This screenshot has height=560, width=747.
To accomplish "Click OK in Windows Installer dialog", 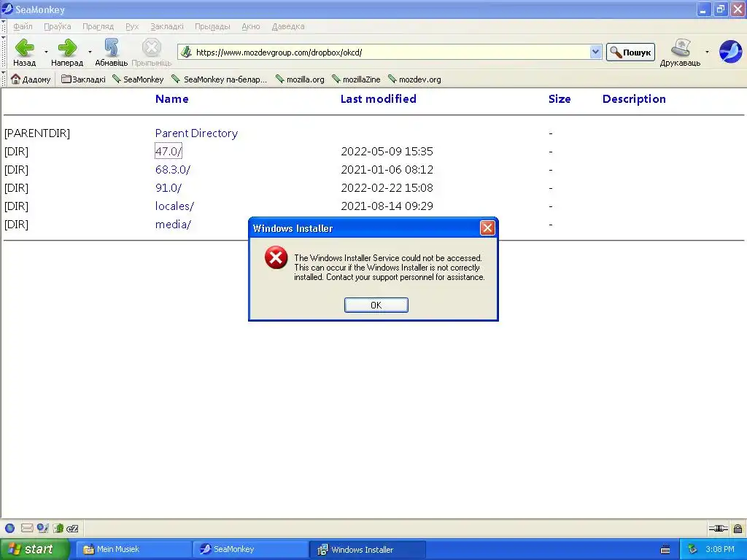I will [x=376, y=306].
